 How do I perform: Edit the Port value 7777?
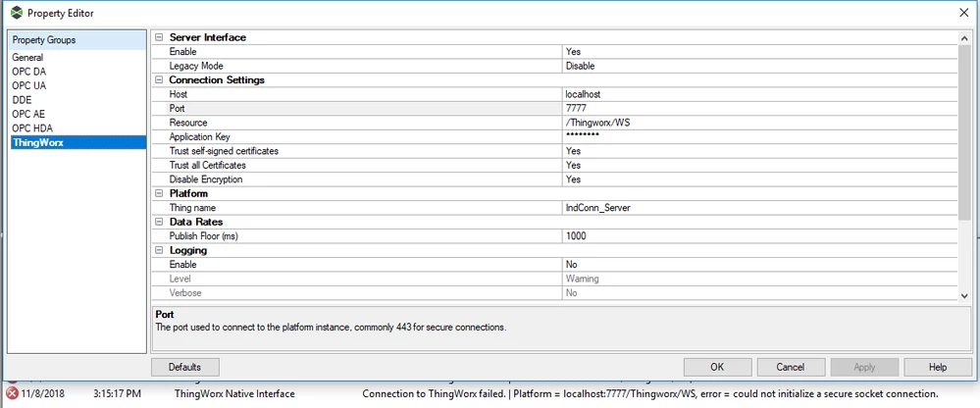(x=758, y=109)
